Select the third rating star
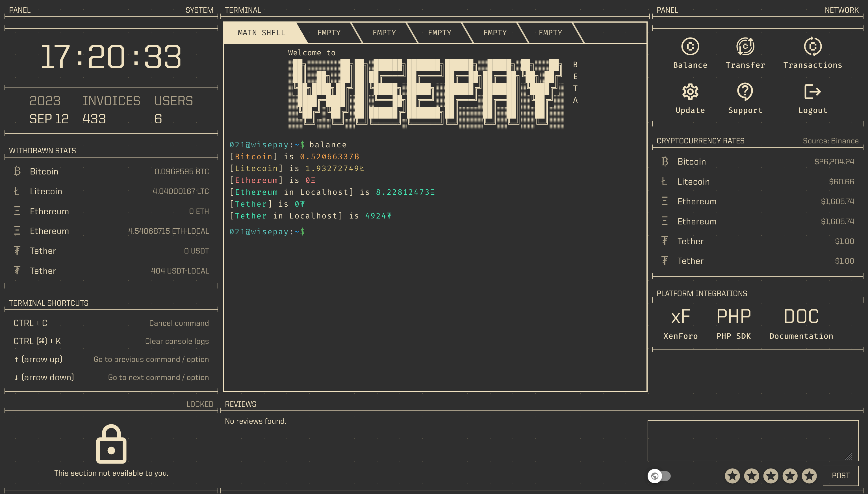Image resolution: width=868 pixels, height=494 pixels. pos(771,476)
